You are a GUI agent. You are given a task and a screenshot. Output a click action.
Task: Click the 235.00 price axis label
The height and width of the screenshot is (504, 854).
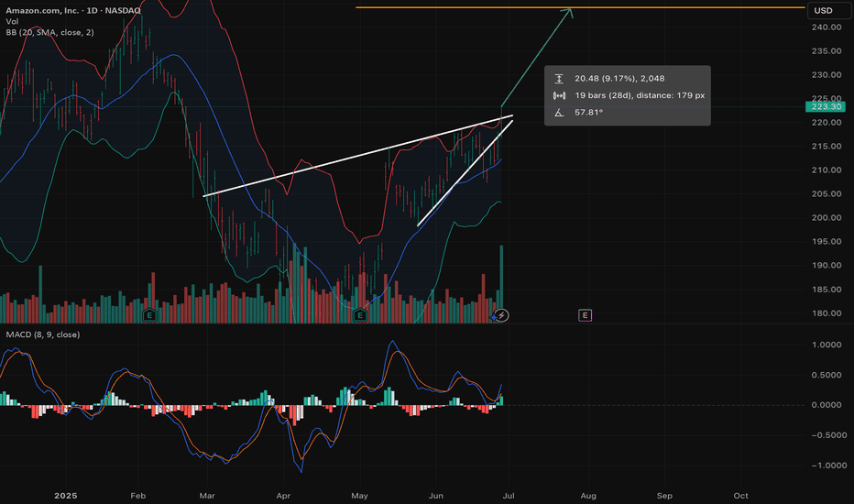pos(827,51)
